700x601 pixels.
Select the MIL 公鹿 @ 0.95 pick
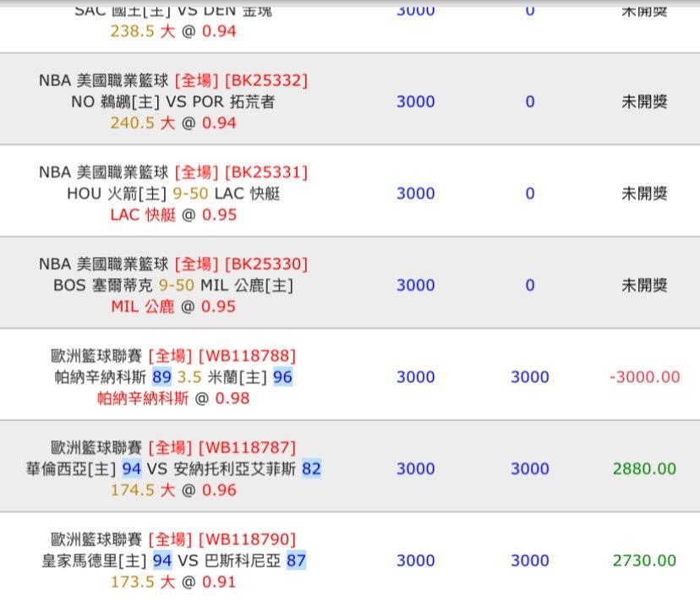point(173,306)
